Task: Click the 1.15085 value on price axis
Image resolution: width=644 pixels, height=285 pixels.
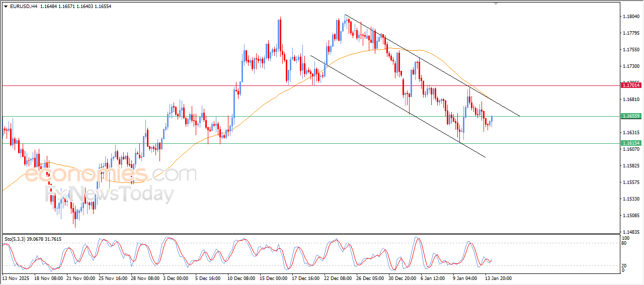Action: point(631,216)
